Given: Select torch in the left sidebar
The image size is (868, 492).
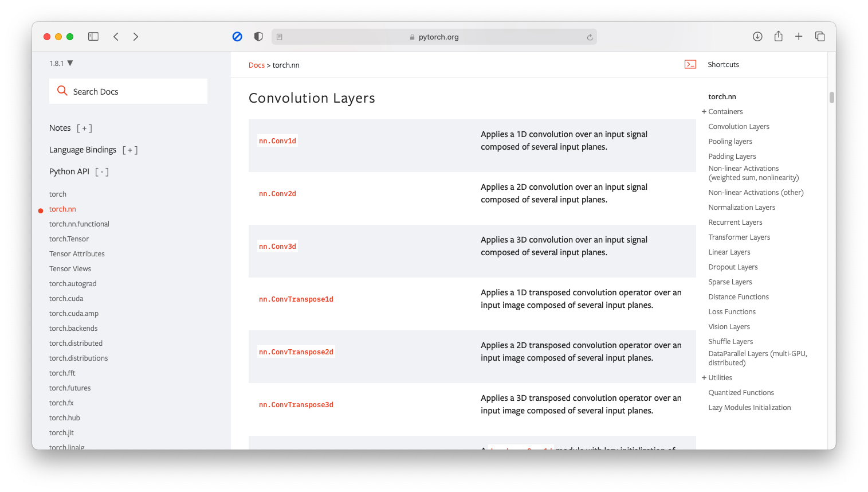Looking at the screenshot, I should click(x=58, y=194).
